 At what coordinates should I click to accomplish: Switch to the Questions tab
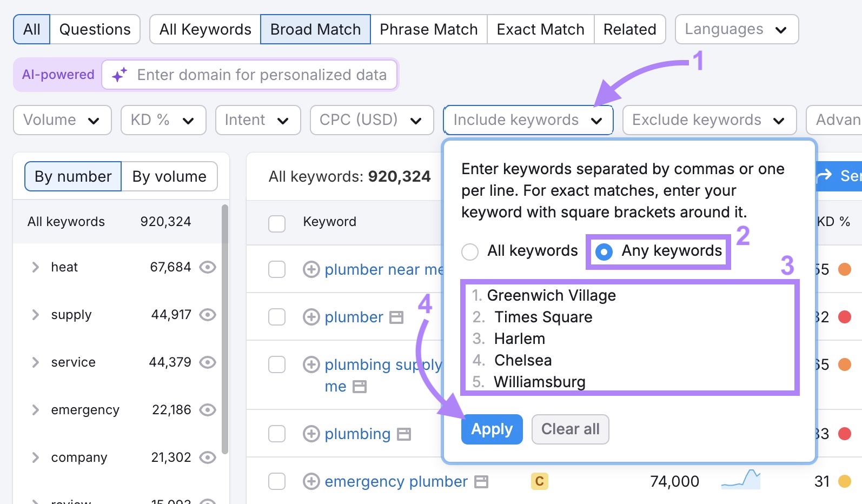coord(95,29)
